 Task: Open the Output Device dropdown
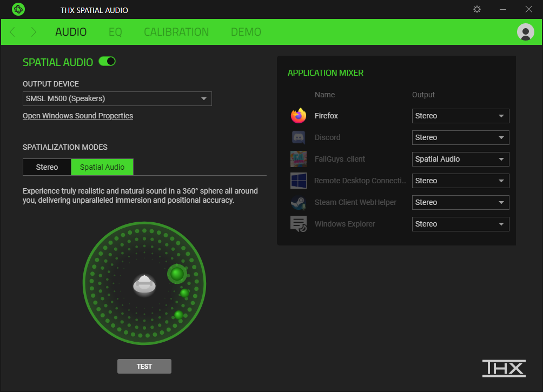coord(117,99)
